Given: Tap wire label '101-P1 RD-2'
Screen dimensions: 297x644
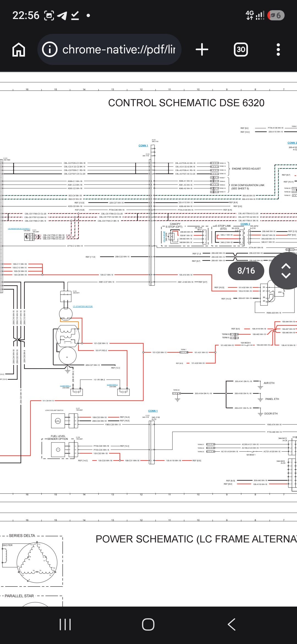Looking at the screenshot, I should coord(101,351).
